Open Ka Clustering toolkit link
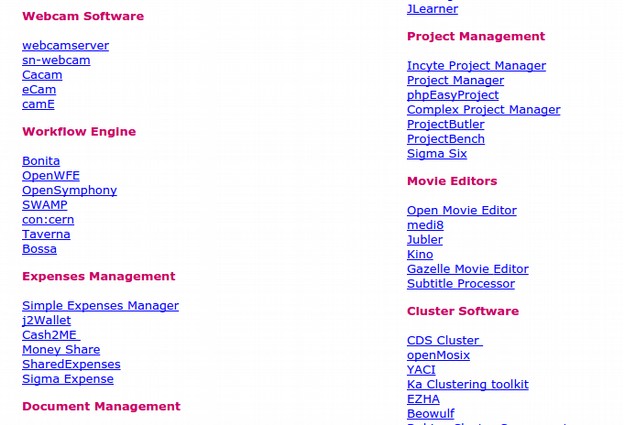 tap(468, 385)
